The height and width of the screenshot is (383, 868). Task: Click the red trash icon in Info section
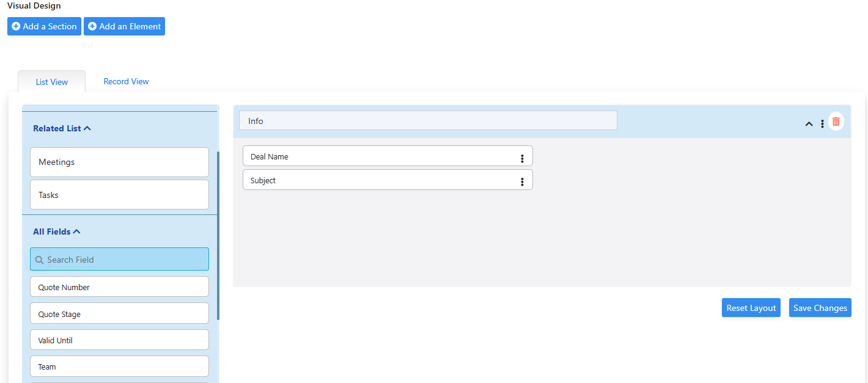[836, 122]
